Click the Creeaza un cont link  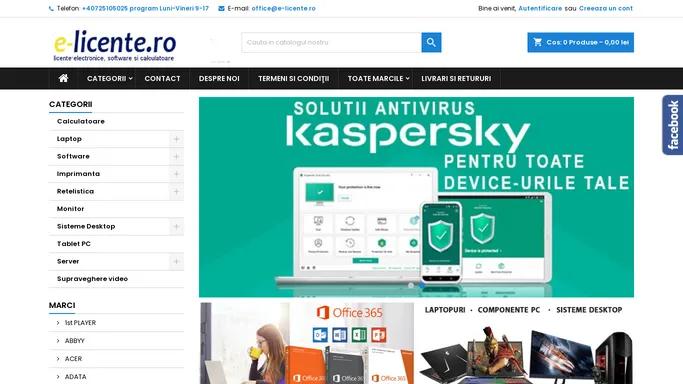click(605, 8)
